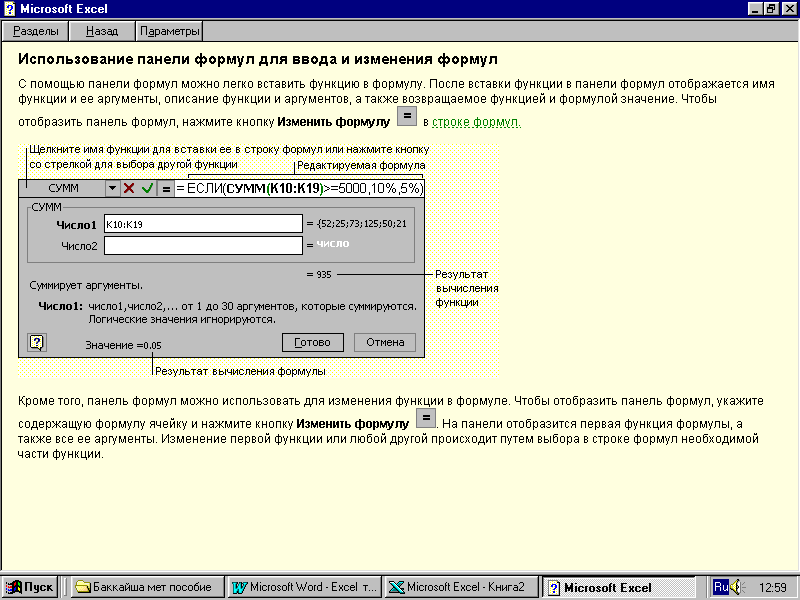
Task: Click the result text = 935
Action: point(319,274)
